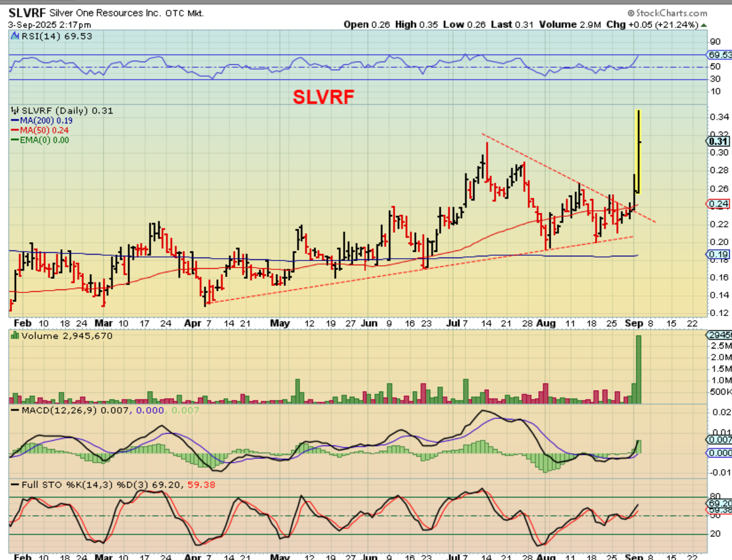Click the 2.5M volume axis label
The width and height of the screenshot is (732, 560).
720,345
